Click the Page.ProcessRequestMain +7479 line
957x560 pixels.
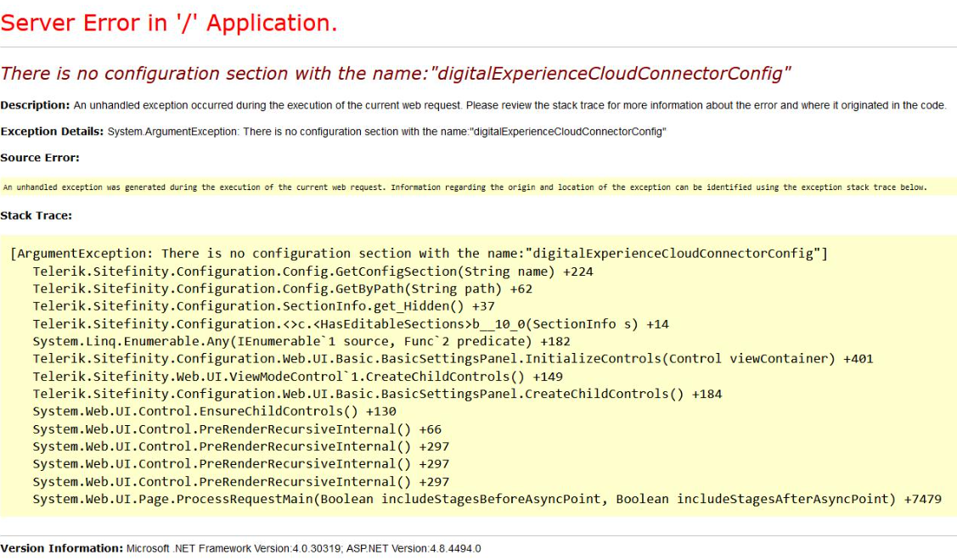(487, 499)
